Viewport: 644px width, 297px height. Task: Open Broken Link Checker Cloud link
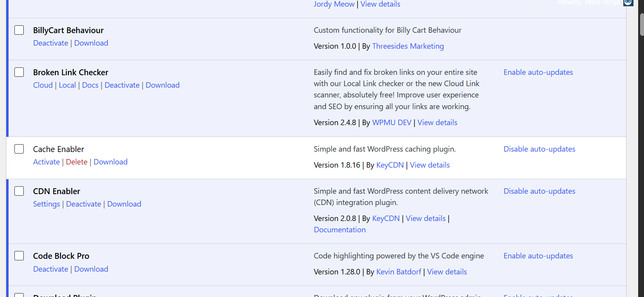(x=43, y=85)
